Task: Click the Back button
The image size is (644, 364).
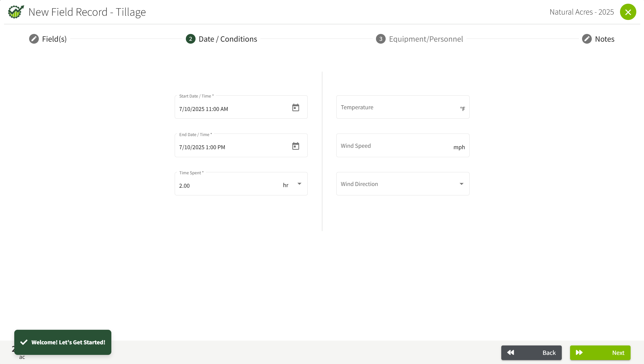Action: [x=532, y=353]
